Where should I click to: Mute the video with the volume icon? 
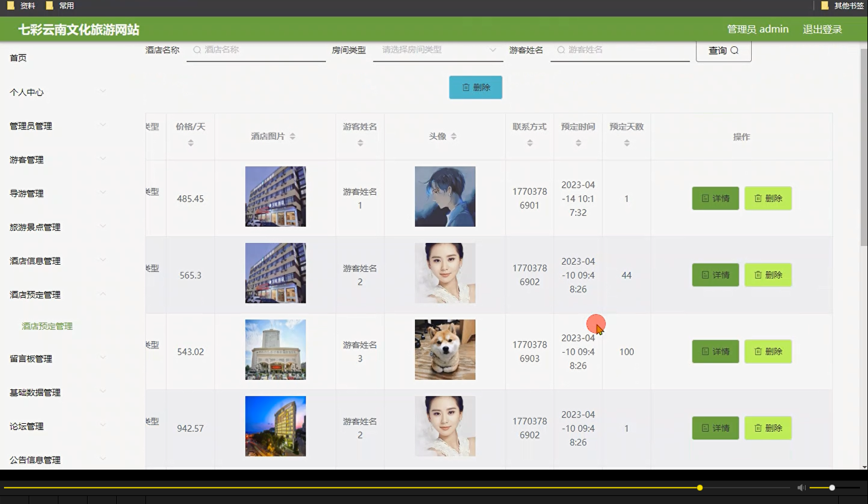tap(800, 487)
